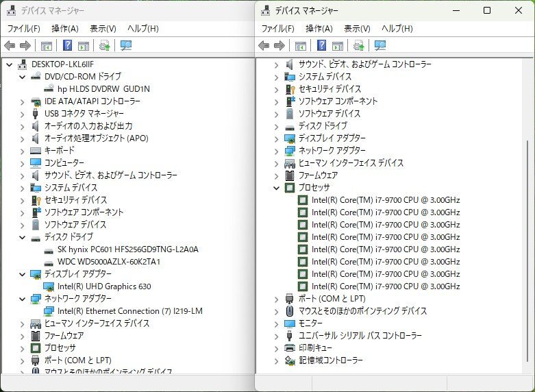The height and width of the screenshot is (392, 535).
Task: Open 操作(A) menu in left window
Action: [65, 29]
